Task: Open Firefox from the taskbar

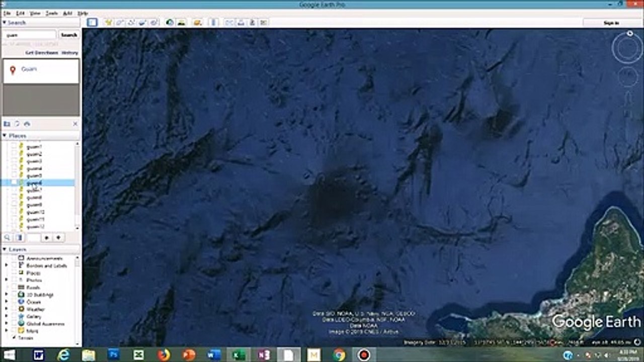Action: pos(164,355)
